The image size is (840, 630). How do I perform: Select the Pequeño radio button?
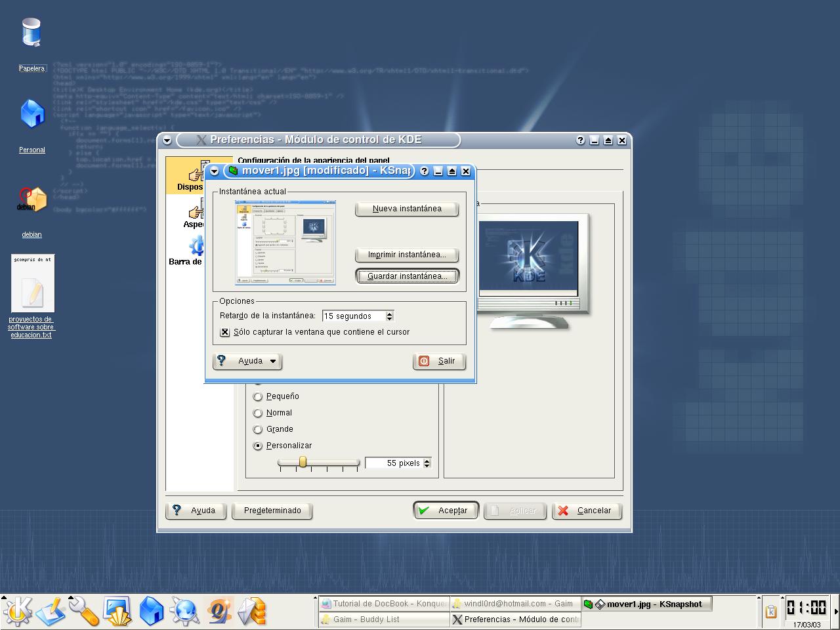[258, 396]
